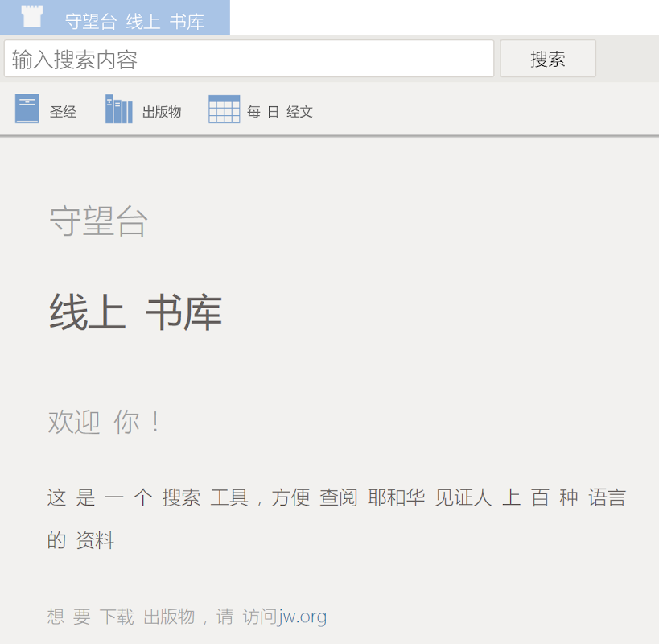Focus the 输入搜索内容 search field
659x644 pixels.
(249, 59)
